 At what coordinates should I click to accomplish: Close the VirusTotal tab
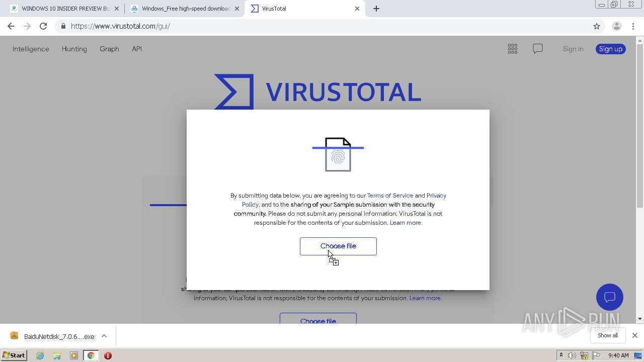click(357, 9)
